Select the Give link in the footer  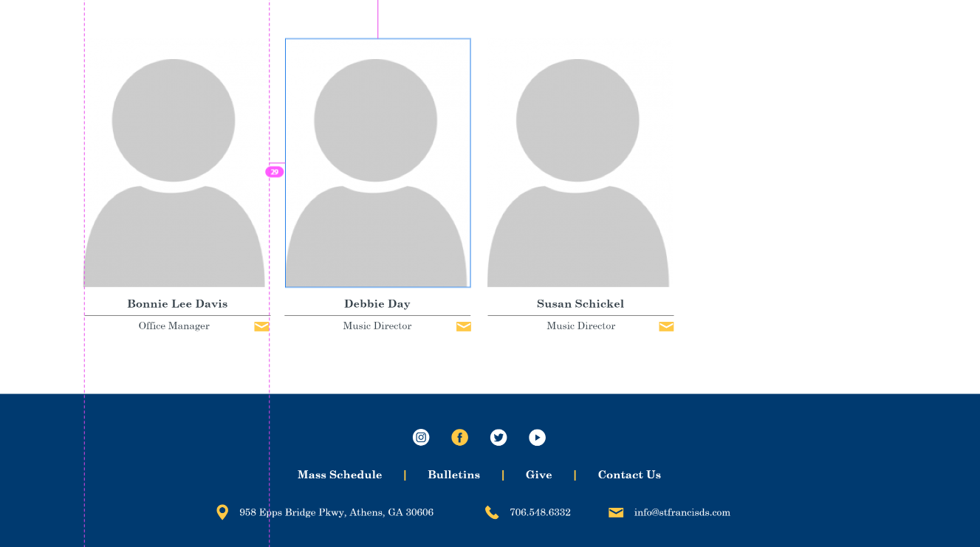click(x=538, y=475)
